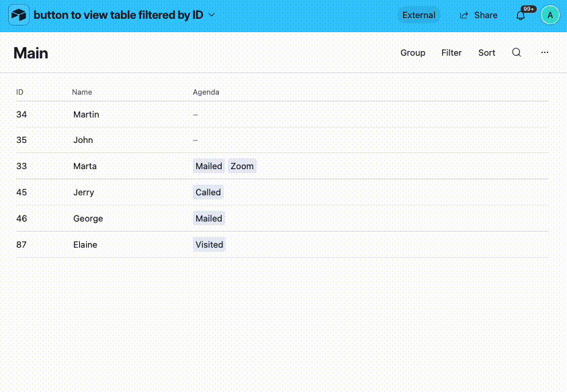Open the Group options

[412, 53]
